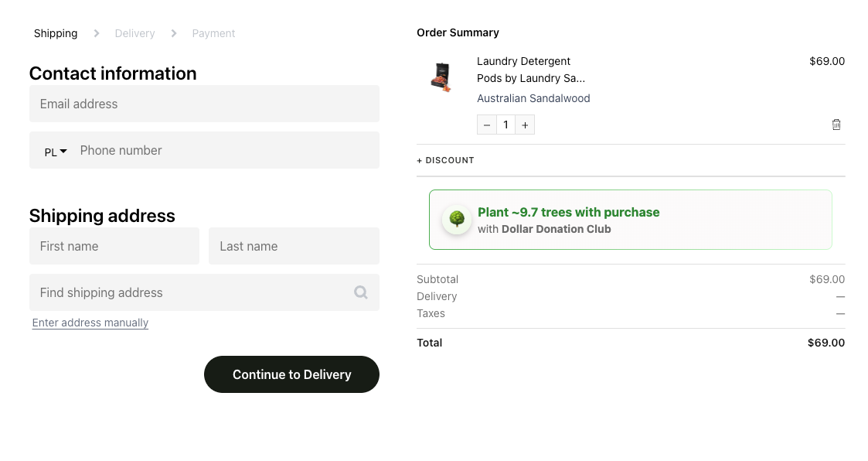
Task: Click the Laundry Detergent product thumbnail
Action: tap(441, 77)
